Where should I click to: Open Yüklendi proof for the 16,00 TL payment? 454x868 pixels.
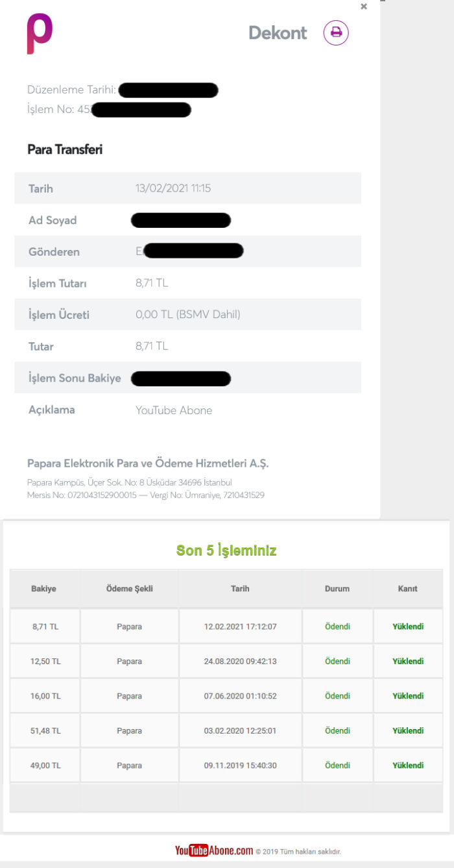click(408, 696)
